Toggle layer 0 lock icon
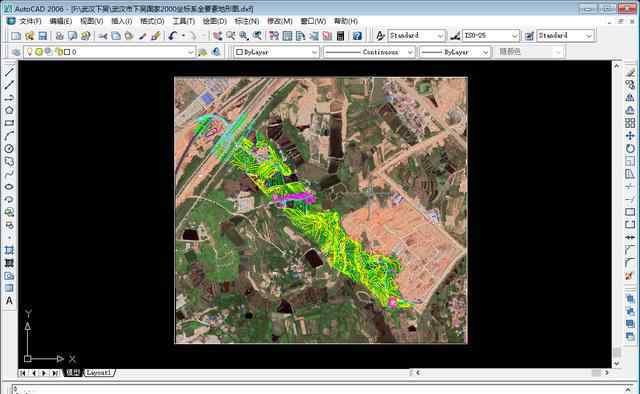 pos(60,52)
